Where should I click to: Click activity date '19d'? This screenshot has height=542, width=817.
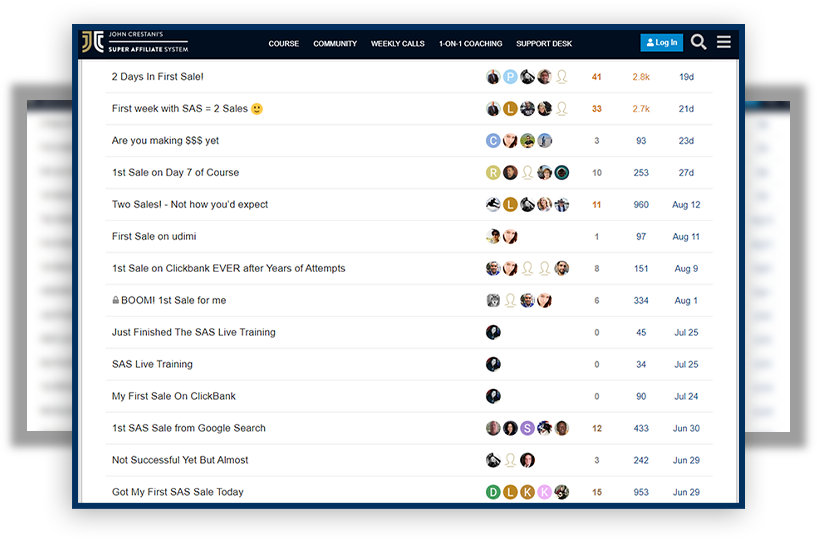click(686, 77)
